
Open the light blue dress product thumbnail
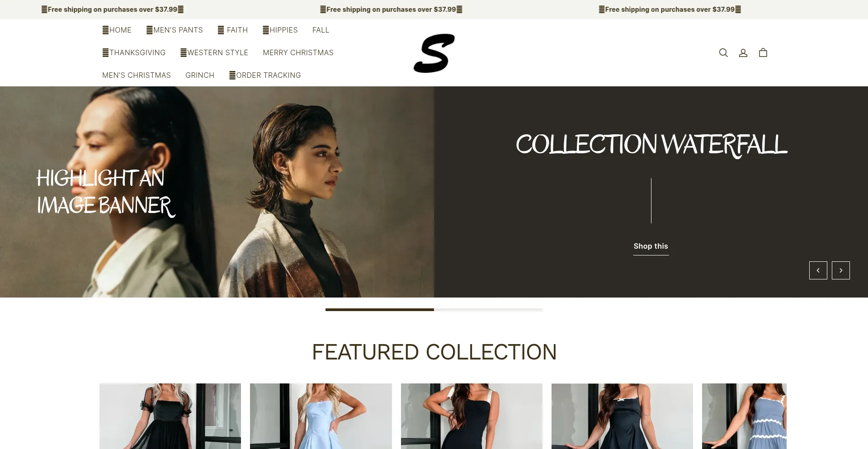click(x=321, y=416)
